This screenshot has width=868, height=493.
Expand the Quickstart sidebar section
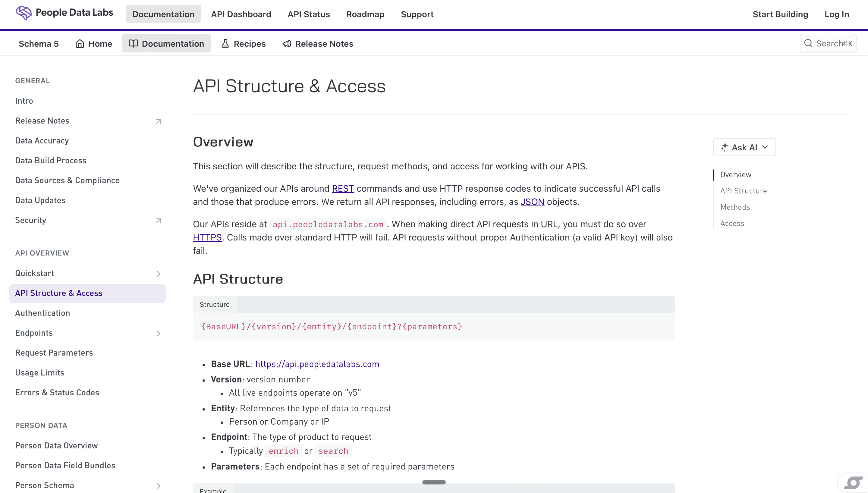[159, 274]
